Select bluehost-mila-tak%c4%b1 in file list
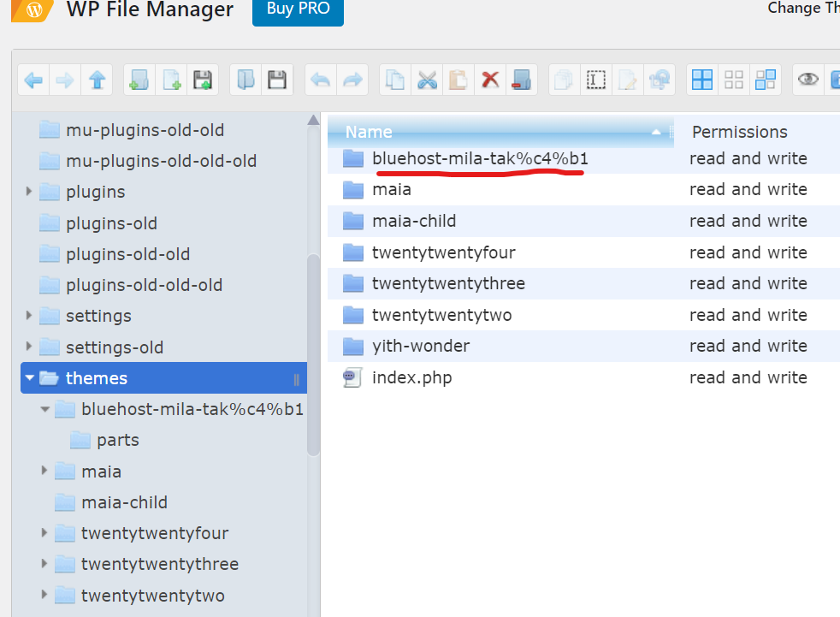 click(584, 158)
